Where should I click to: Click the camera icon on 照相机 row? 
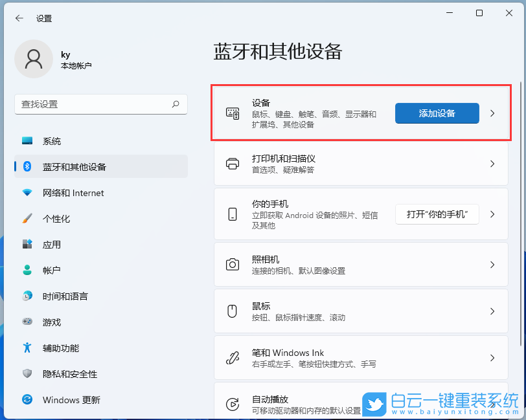click(x=232, y=264)
